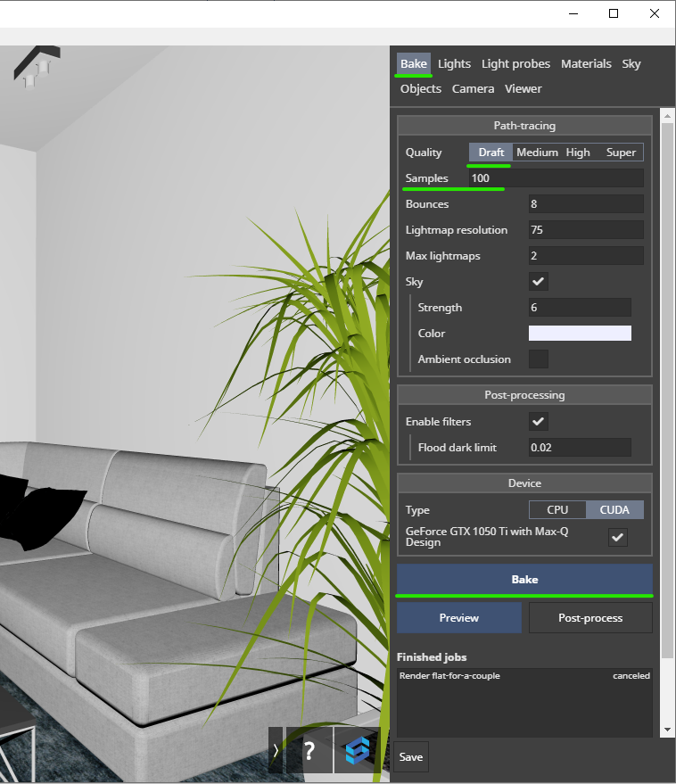Maximize the application window
This screenshot has height=784, width=676.
tap(614, 13)
